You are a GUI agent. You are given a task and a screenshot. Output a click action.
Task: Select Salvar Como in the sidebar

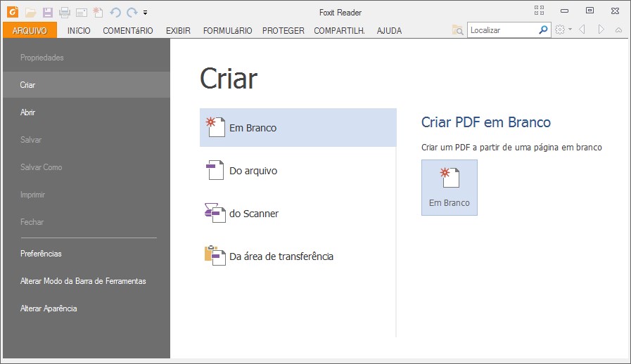tap(87, 167)
